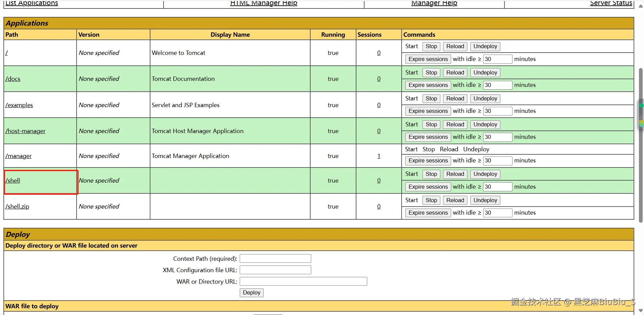Image resolution: width=644 pixels, height=315 pixels.
Task: Reload the /docs application
Action: coord(455,73)
